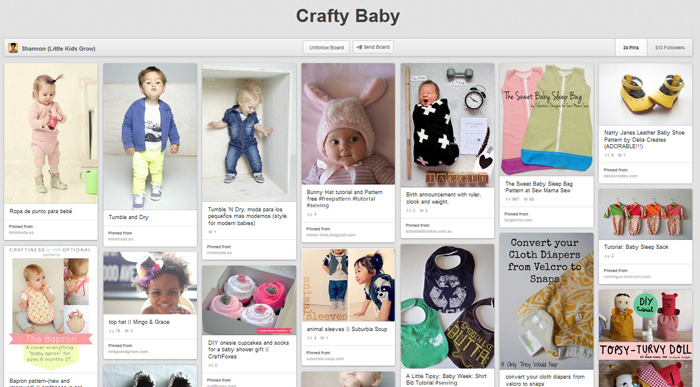
Task: Click the Send Board button
Action: (373, 47)
